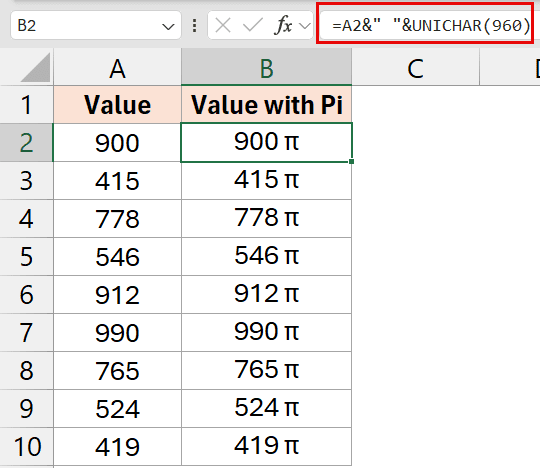
Task: Cancel formula entry with the X icon
Action: pos(223,25)
